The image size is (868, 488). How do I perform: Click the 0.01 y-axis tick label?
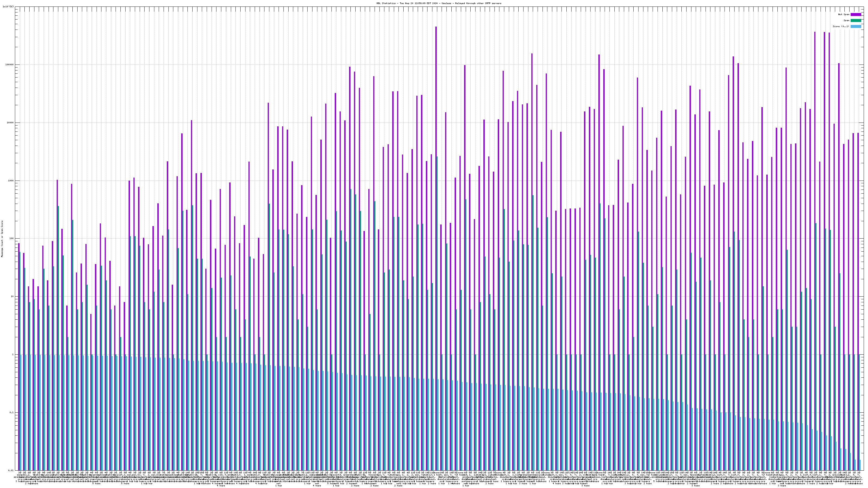tap(11, 470)
